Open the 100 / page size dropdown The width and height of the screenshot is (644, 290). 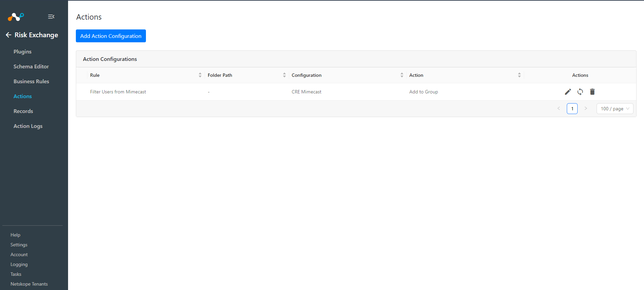615,109
